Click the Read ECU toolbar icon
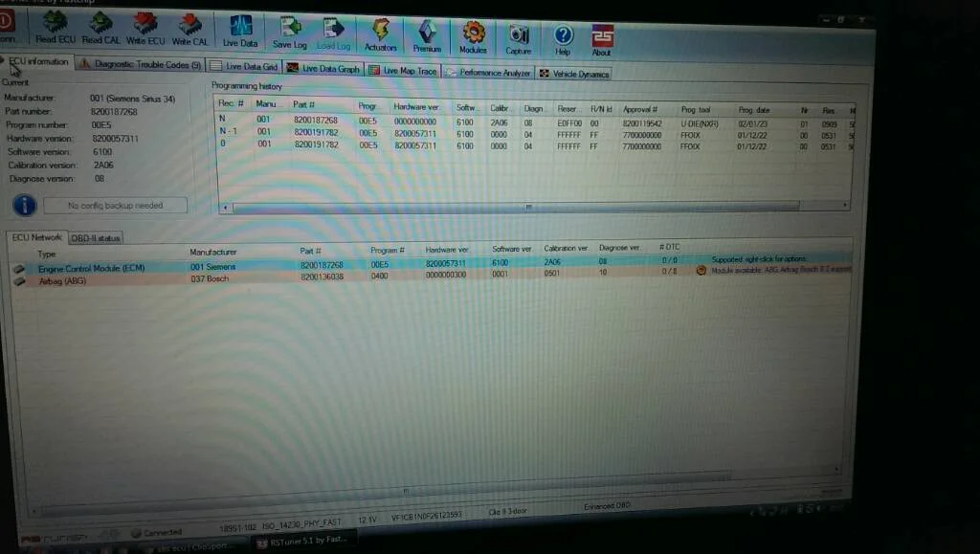 click(x=55, y=28)
